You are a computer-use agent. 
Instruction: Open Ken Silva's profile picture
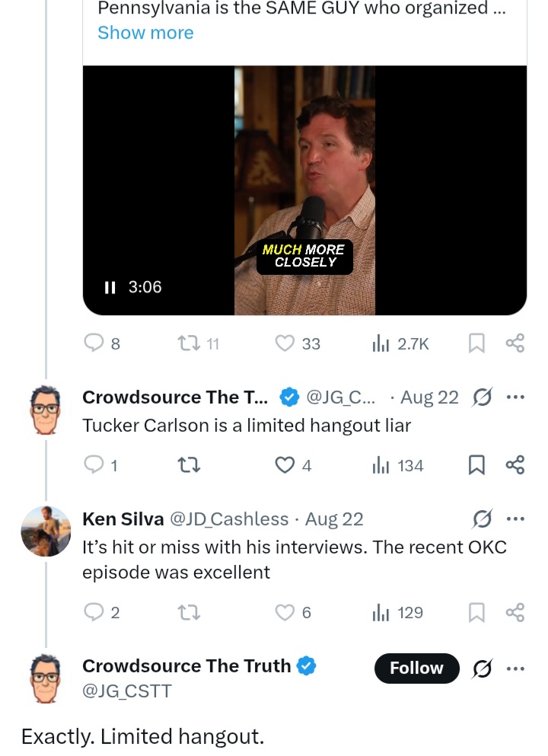point(46,530)
